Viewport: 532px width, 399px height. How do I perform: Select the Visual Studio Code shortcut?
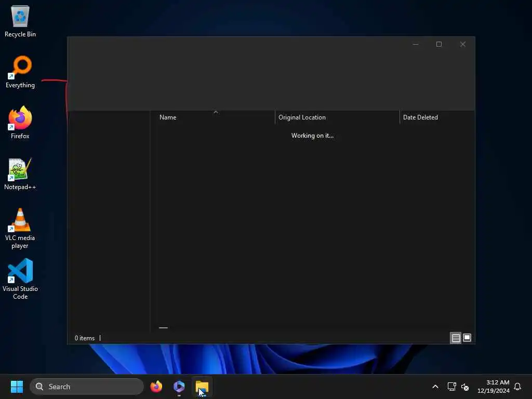(20, 279)
